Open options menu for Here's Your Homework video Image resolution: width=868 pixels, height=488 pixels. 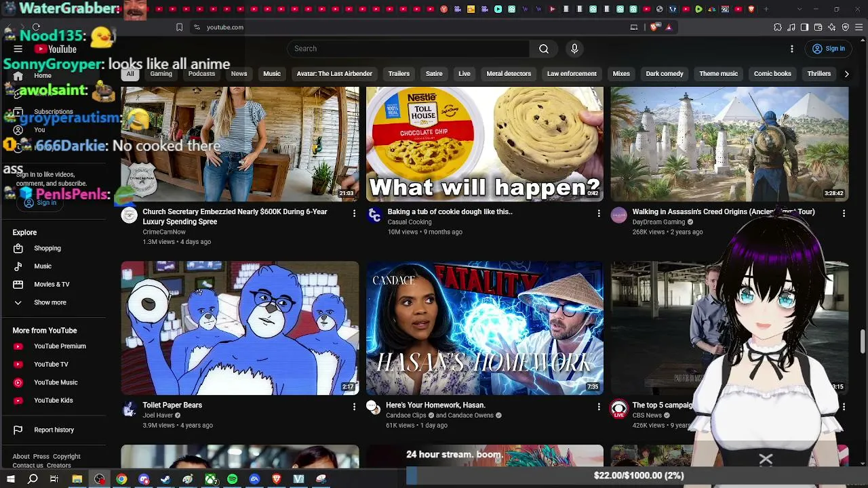[599, 407]
